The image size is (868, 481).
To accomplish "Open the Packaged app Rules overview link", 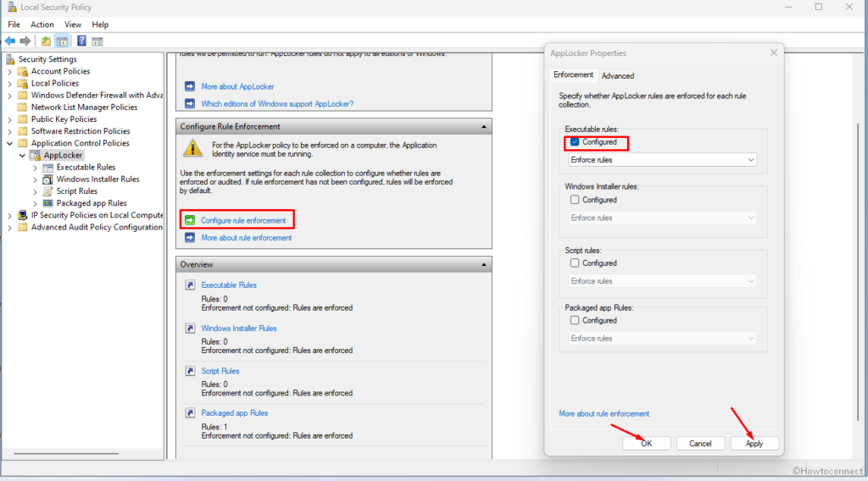I will 234,413.
